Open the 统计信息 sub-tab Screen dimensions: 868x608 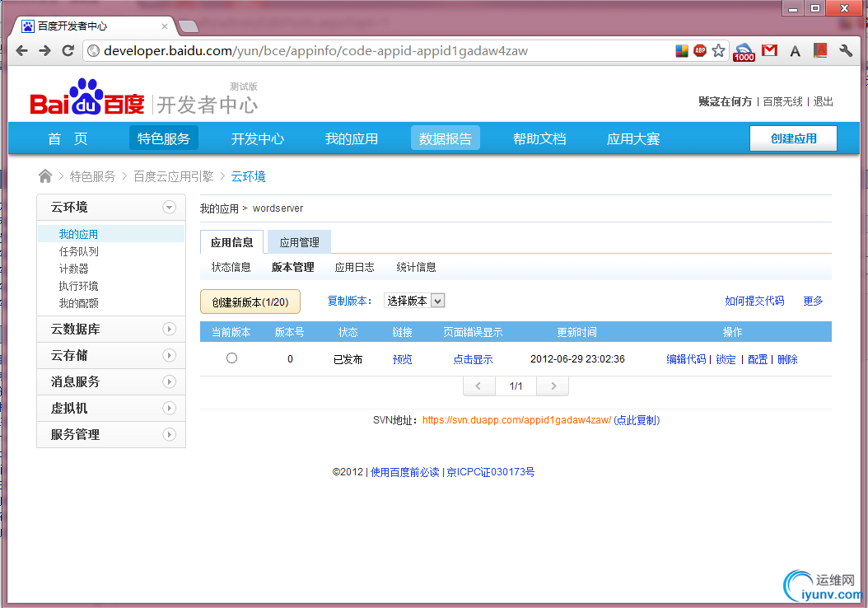[x=416, y=267]
